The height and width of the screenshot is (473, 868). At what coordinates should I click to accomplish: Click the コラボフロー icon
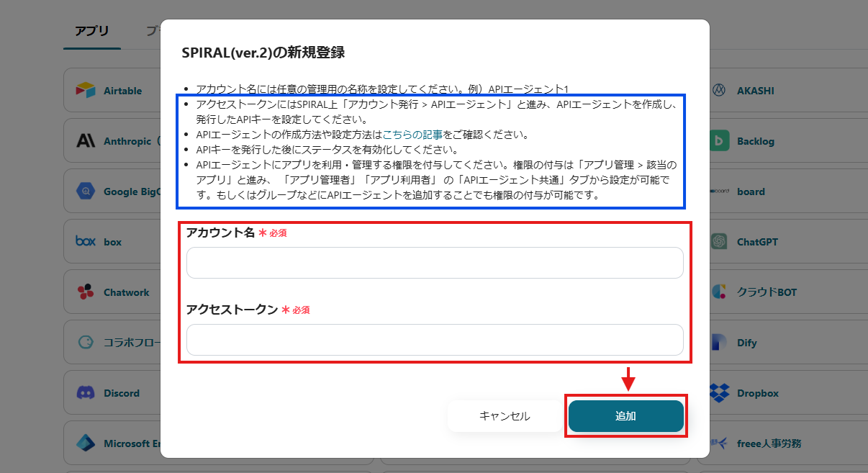(86, 343)
